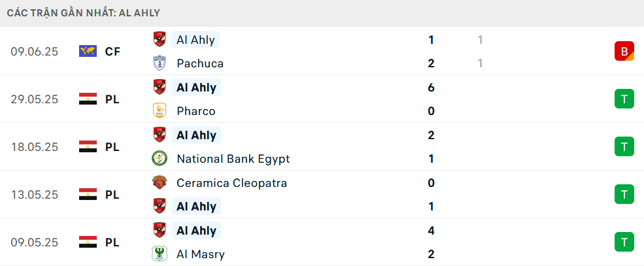Click the red B result badge
The image size is (644, 266).
624,51
